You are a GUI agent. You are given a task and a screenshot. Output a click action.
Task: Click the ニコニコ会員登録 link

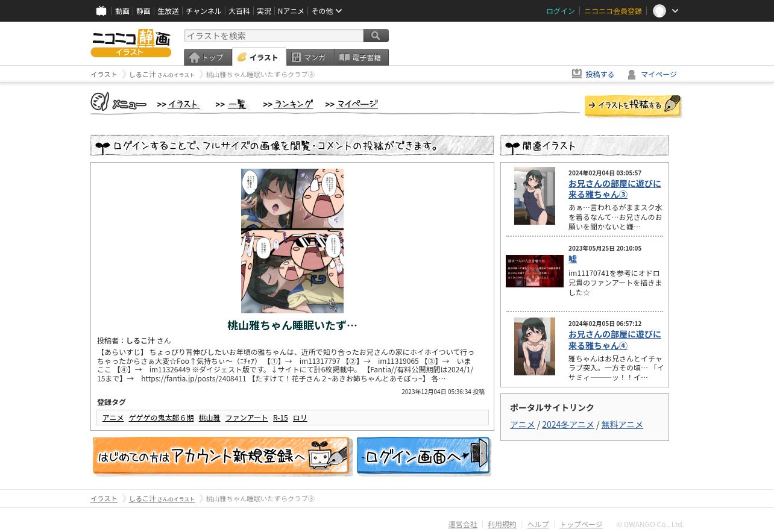[613, 11]
